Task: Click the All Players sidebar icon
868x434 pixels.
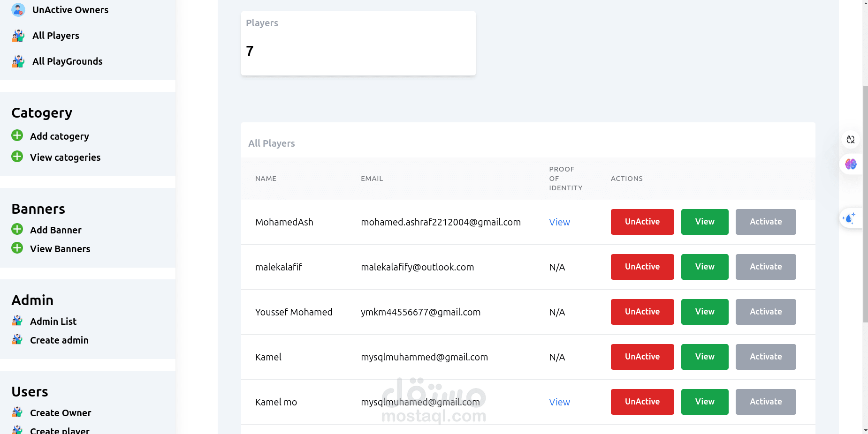Action: (18, 36)
